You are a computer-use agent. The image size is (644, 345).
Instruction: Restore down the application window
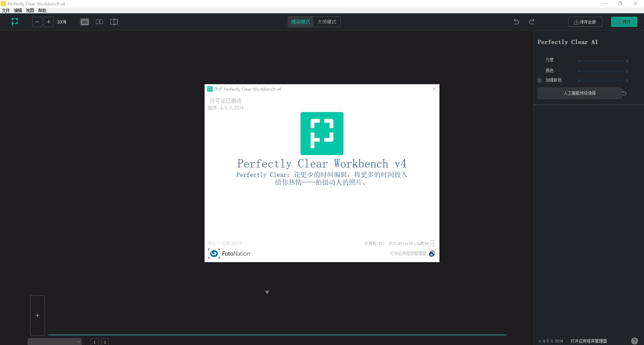pyautogui.click(x=620, y=4)
